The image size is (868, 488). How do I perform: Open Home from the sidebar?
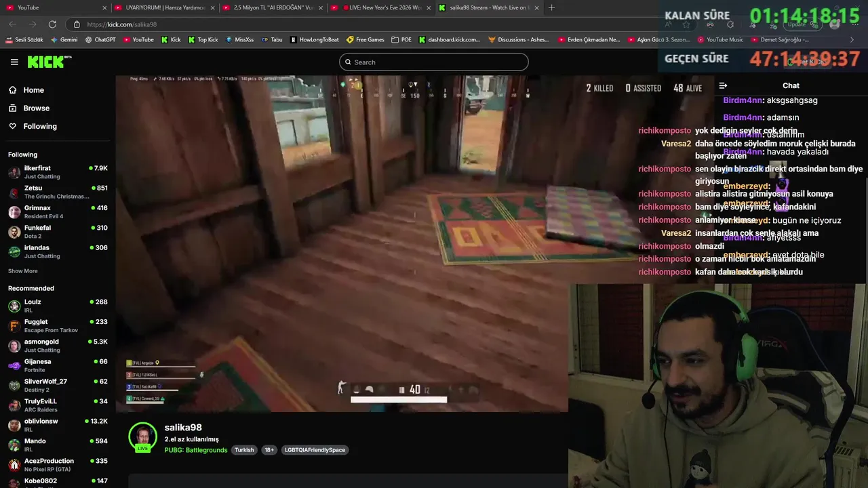pos(33,90)
